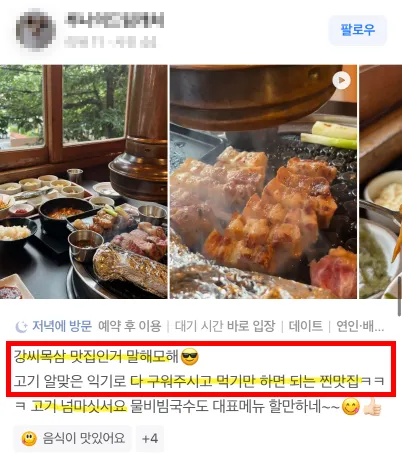Open the reviewer's blurred profile picture
The width and height of the screenshot is (402, 462).
[x=35, y=29]
